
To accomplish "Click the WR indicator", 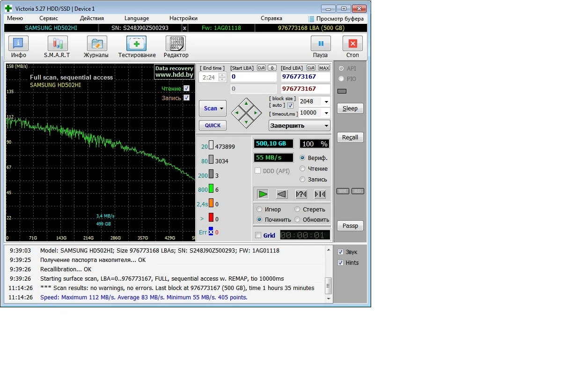I will tap(343, 191).
